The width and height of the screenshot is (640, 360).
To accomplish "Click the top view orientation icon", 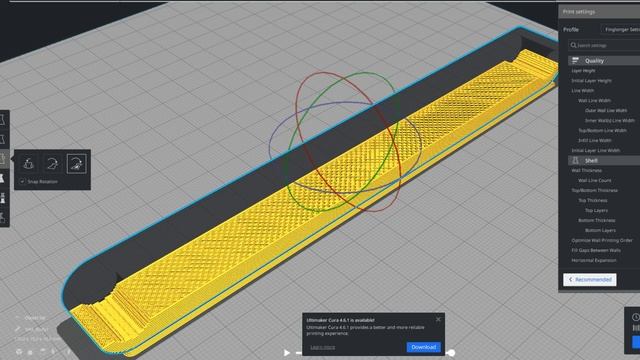I will tap(42, 351).
